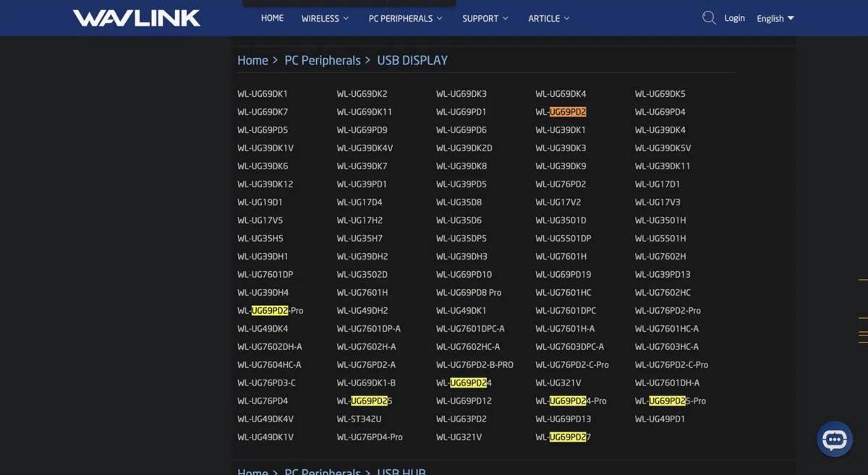
Task: Select WL-UG69PD9
Action: [x=362, y=130]
